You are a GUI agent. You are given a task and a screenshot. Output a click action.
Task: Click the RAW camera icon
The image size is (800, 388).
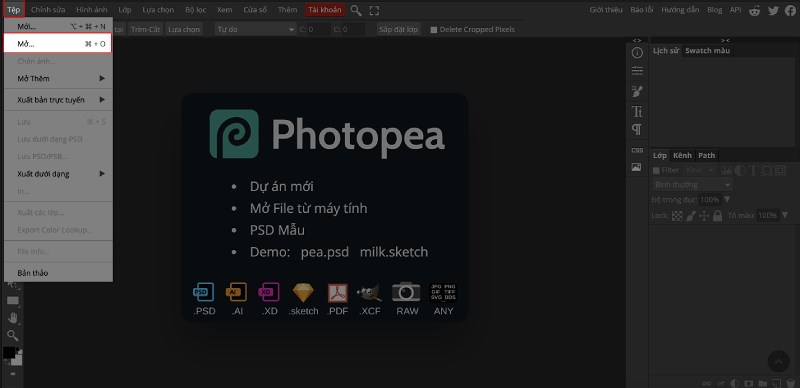406,292
